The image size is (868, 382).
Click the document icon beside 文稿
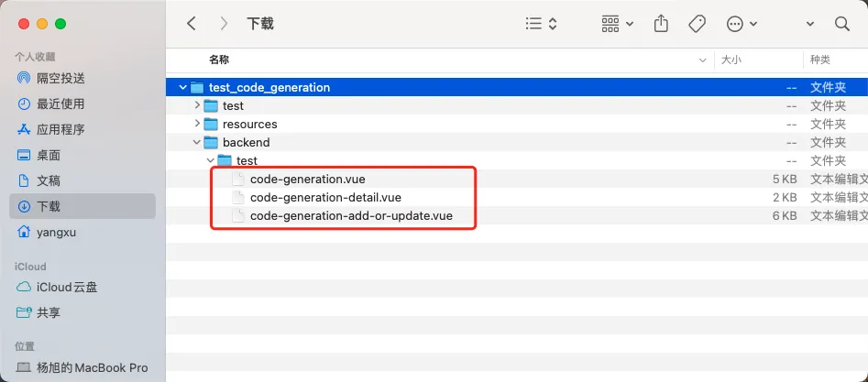[24, 181]
